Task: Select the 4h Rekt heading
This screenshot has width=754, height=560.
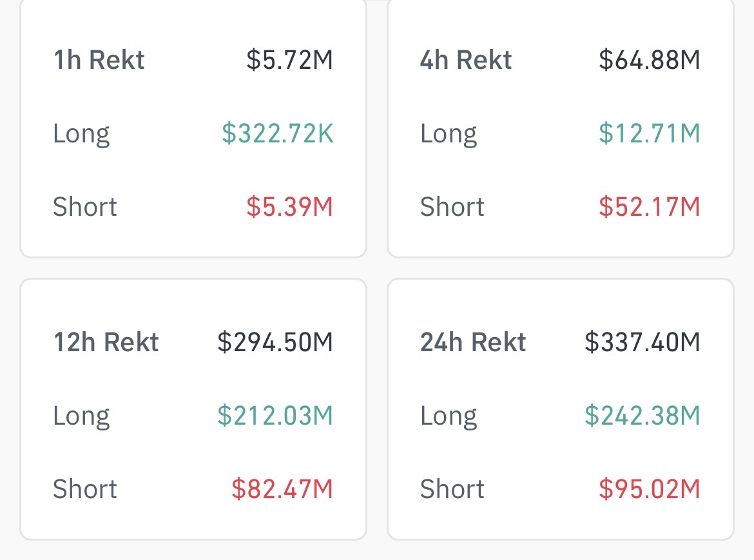Action: (x=465, y=60)
